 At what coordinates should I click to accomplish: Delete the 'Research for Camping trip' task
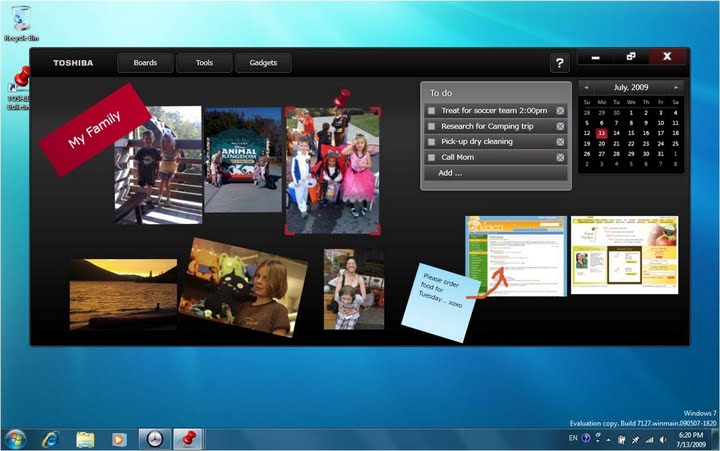pyautogui.click(x=560, y=127)
